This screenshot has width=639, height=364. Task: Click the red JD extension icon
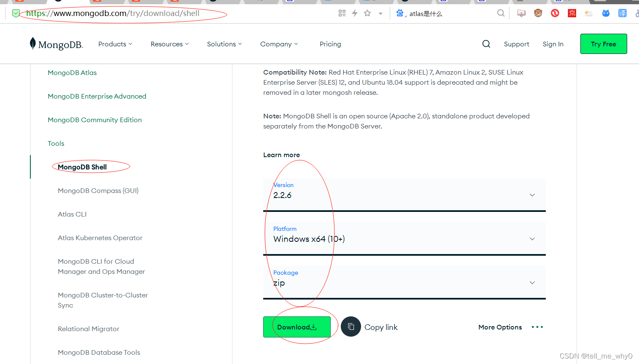pos(572,13)
